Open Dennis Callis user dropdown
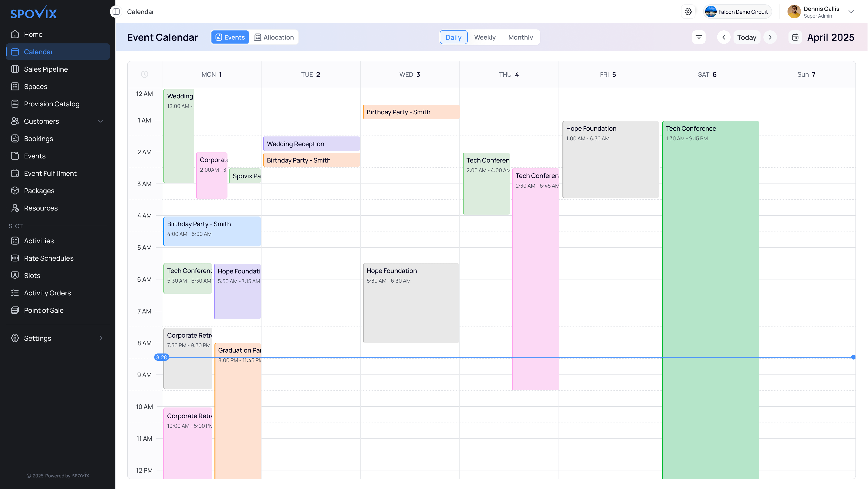Image resolution: width=868 pixels, height=489 pixels. [x=851, y=12]
